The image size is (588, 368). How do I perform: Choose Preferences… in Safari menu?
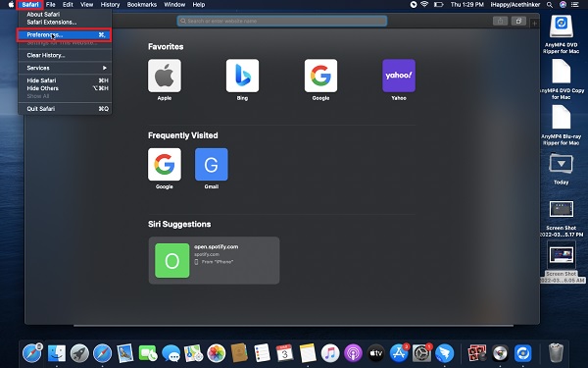65,35
